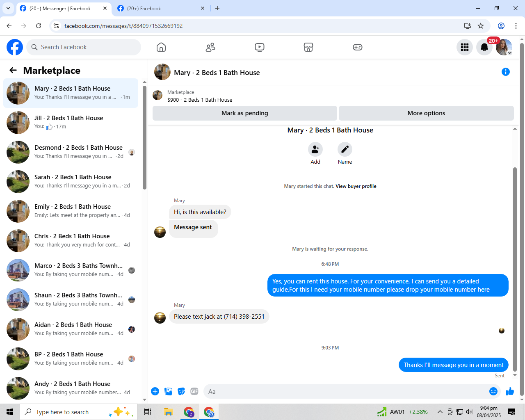
Task: Open Chris's conversation
Action: pyautogui.click(x=71, y=241)
